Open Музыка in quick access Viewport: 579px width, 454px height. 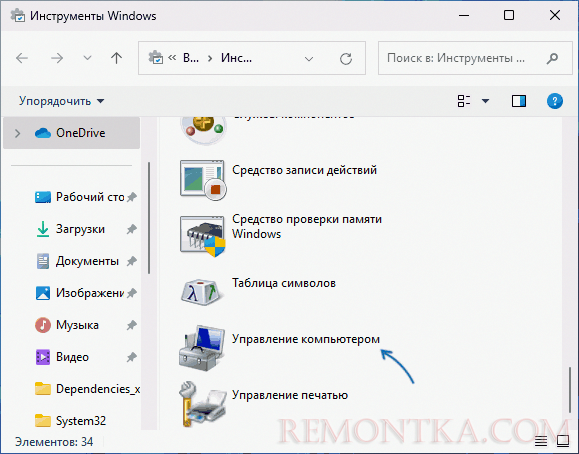coord(77,325)
